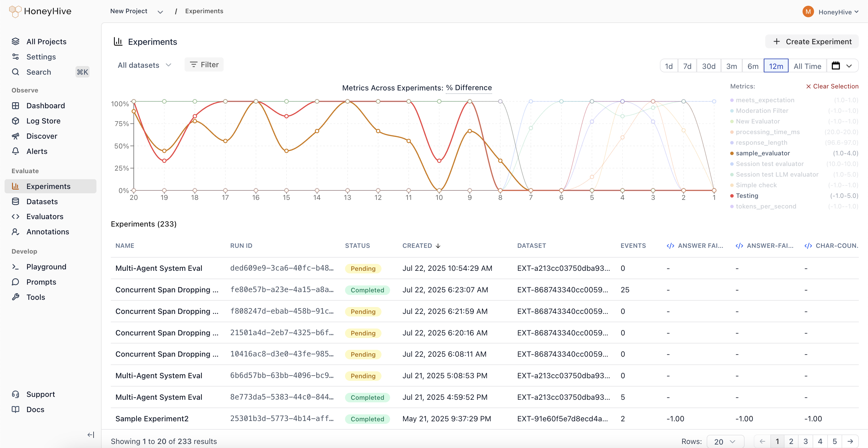This screenshot has height=448, width=868.
Task: Select the 30d time range tab
Action: [708, 66]
